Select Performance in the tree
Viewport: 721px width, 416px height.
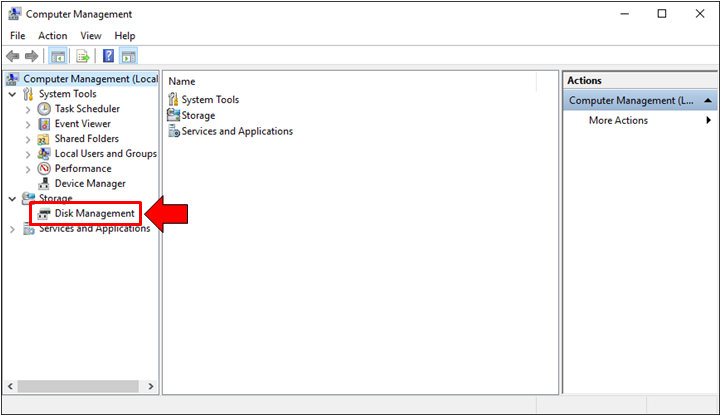click(83, 169)
